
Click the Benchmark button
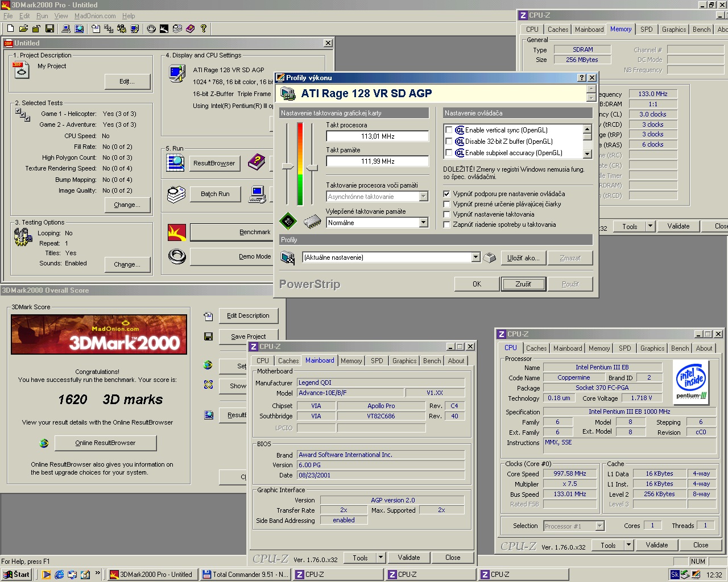tap(231, 232)
